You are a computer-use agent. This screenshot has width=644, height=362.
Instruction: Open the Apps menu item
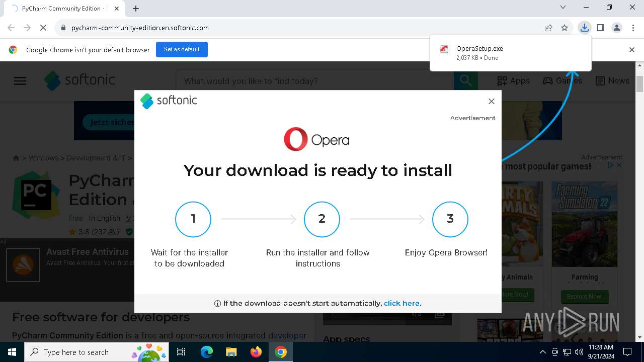513,80
